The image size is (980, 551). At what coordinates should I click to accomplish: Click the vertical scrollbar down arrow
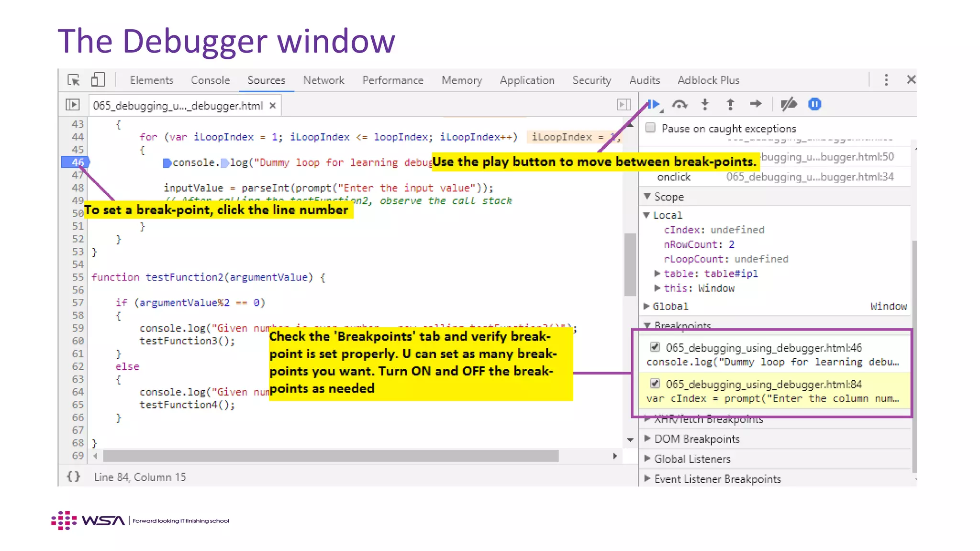(x=630, y=440)
